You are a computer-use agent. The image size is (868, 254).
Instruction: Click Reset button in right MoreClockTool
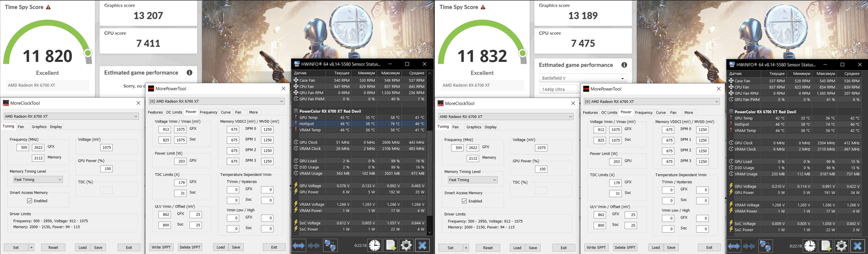(488, 248)
